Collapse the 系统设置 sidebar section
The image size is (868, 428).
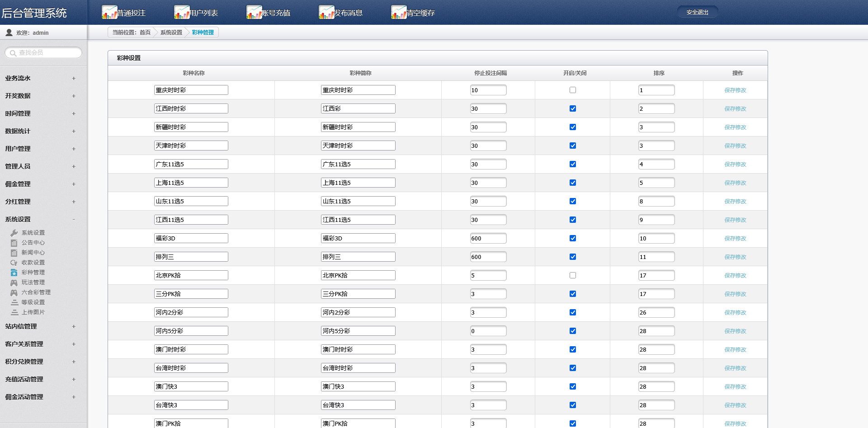[74, 219]
